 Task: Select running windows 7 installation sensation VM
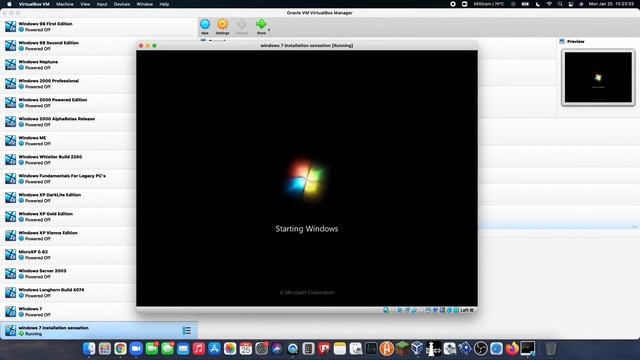click(99, 330)
